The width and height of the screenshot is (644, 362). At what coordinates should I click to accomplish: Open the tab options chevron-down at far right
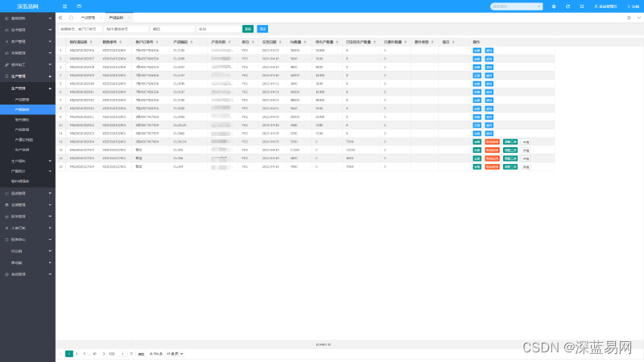638,18
